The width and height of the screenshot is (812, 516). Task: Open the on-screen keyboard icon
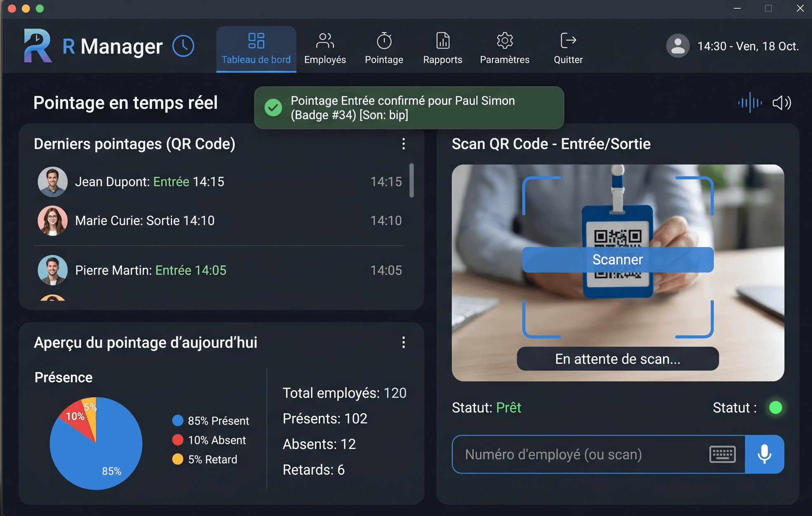click(x=723, y=454)
